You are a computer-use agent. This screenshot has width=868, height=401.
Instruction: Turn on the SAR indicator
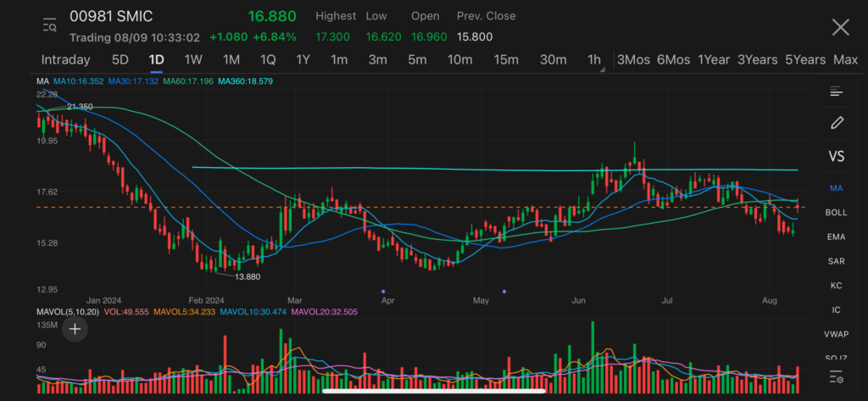pyautogui.click(x=836, y=261)
